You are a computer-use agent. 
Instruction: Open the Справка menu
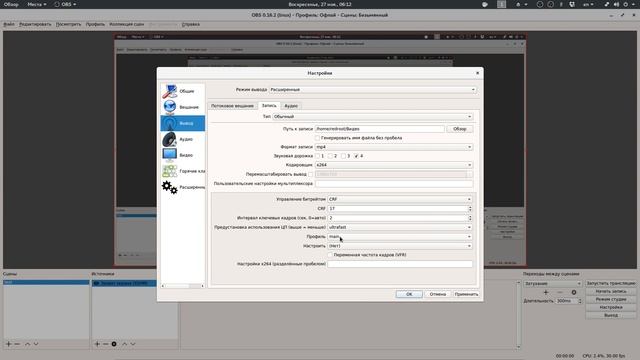tap(191, 24)
